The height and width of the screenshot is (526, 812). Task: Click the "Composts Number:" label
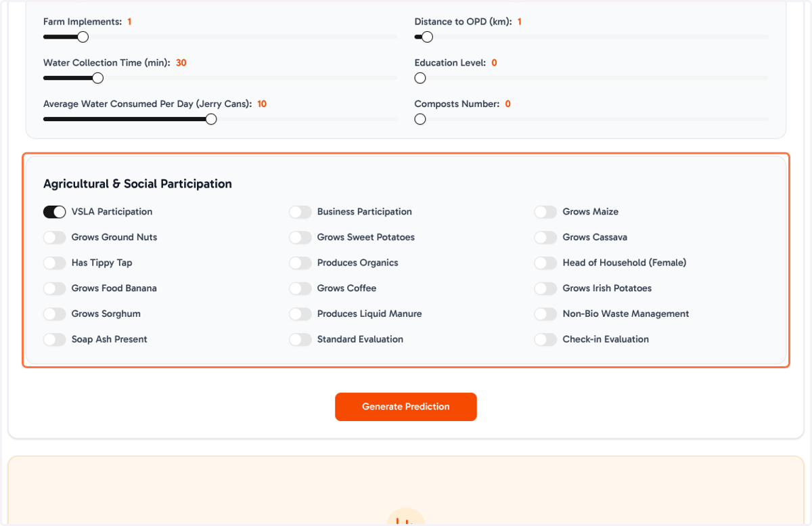(x=457, y=104)
